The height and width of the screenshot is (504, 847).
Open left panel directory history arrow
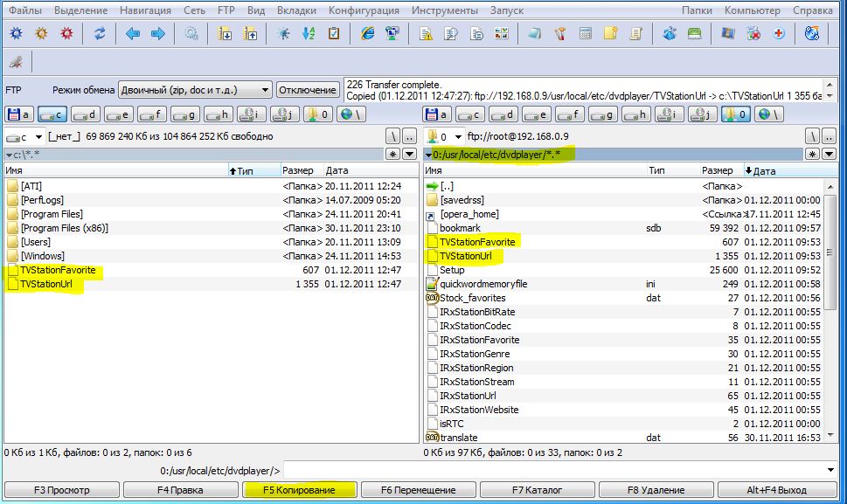[x=409, y=155]
